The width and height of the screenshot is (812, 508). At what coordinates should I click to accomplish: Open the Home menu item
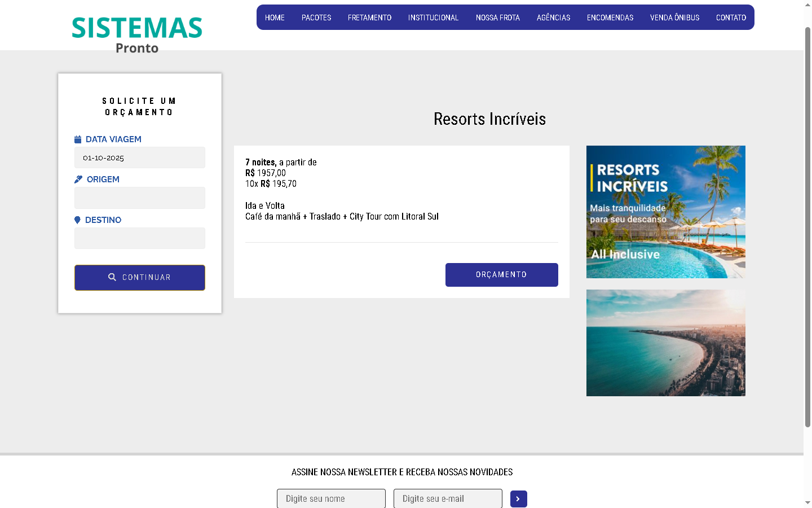tap(275, 17)
